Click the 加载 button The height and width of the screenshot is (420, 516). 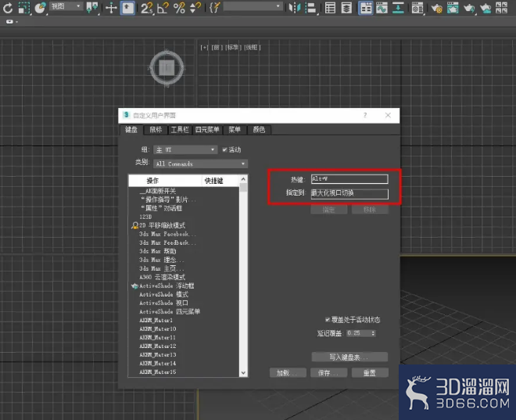point(288,372)
